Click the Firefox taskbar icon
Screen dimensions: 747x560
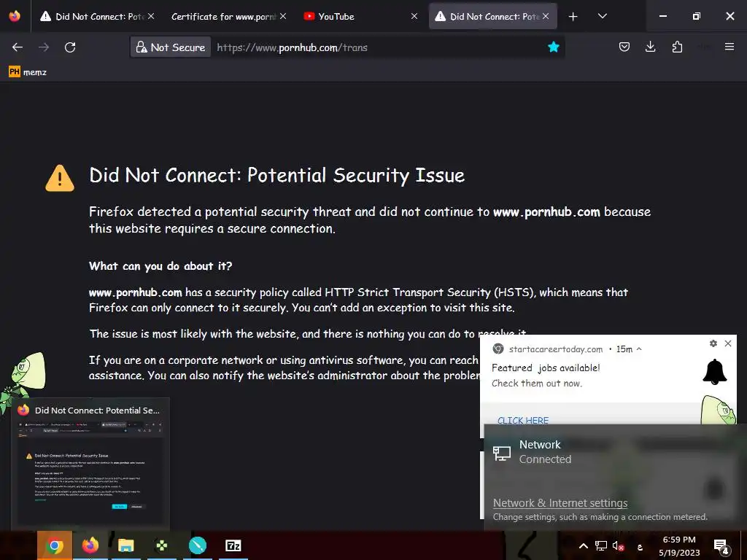[x=90, y=545]
